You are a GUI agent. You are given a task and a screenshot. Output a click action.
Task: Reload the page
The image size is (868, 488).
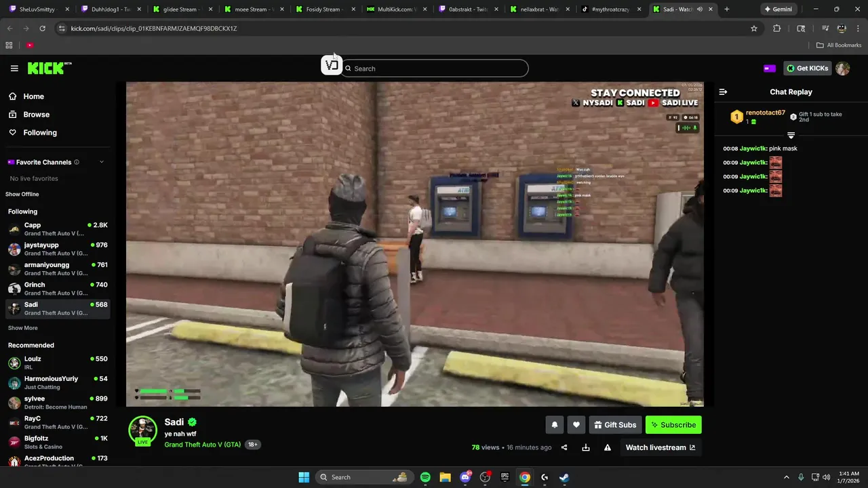(x=42, y=28)
